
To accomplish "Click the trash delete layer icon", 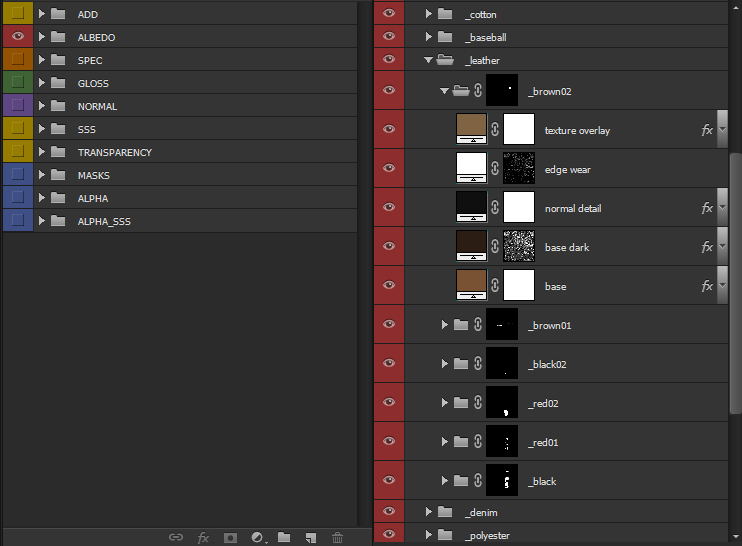I will 337,537.
